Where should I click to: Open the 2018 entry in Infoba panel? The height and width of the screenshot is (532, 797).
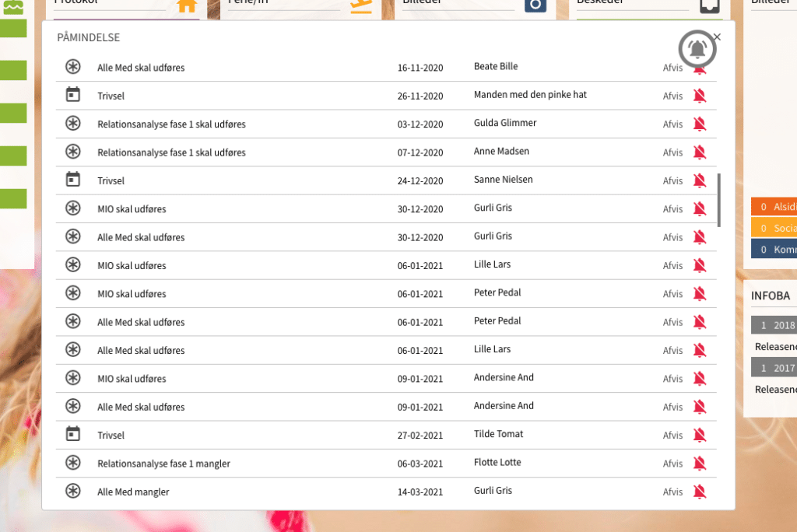(x=774, y=325)
